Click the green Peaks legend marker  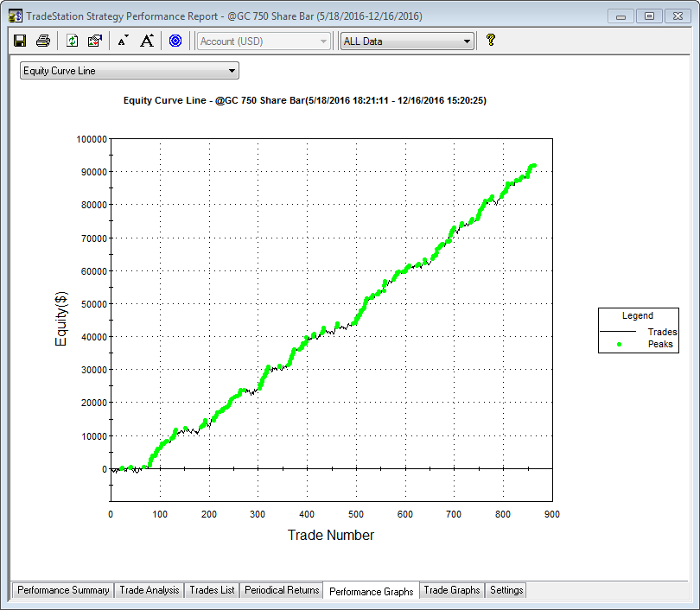619,344
